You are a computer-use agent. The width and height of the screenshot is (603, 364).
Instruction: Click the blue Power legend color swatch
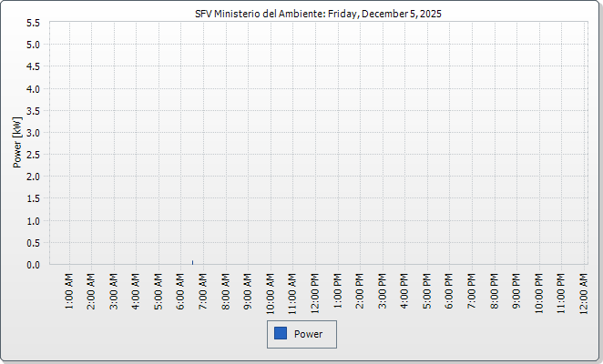pyautogui.click(x=281, y=334)
